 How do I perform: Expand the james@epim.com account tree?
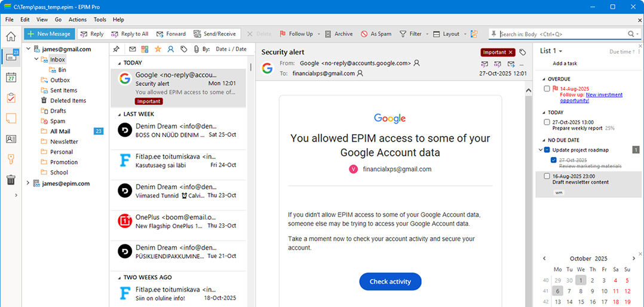28,183
